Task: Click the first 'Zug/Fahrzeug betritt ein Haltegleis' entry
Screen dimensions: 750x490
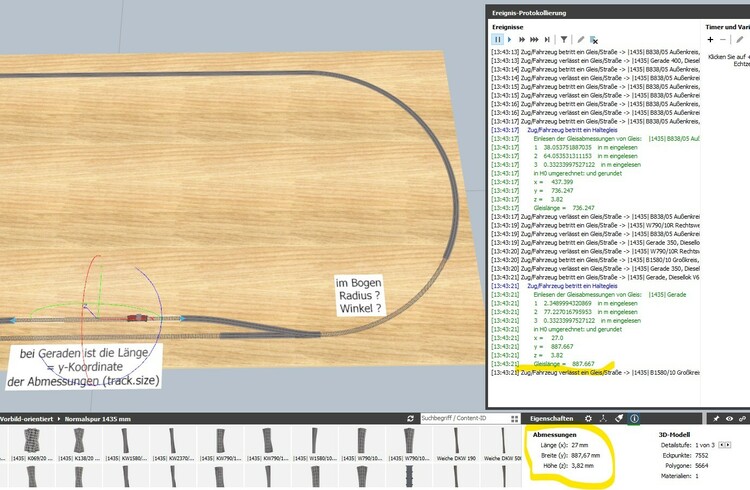Action: tap(572, 130)
